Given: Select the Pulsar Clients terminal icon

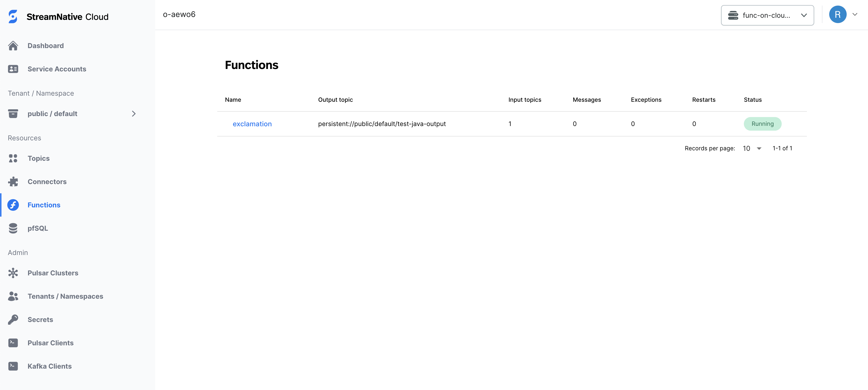Looking at the screenshot, I should click(13, 343).
